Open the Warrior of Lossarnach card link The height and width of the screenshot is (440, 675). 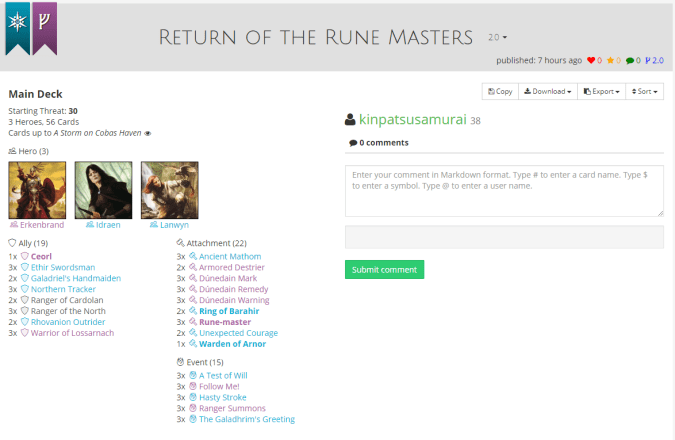(x=72, y=333)
